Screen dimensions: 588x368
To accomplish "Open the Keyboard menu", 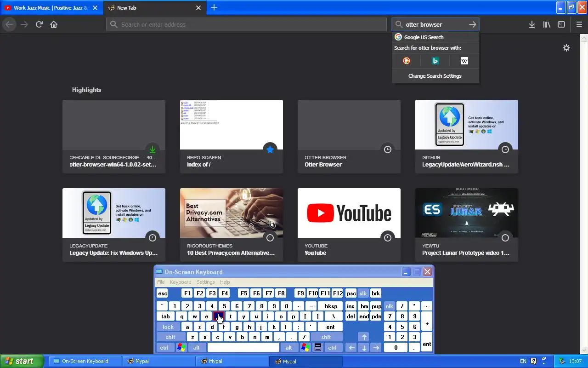I will point(181,282).
